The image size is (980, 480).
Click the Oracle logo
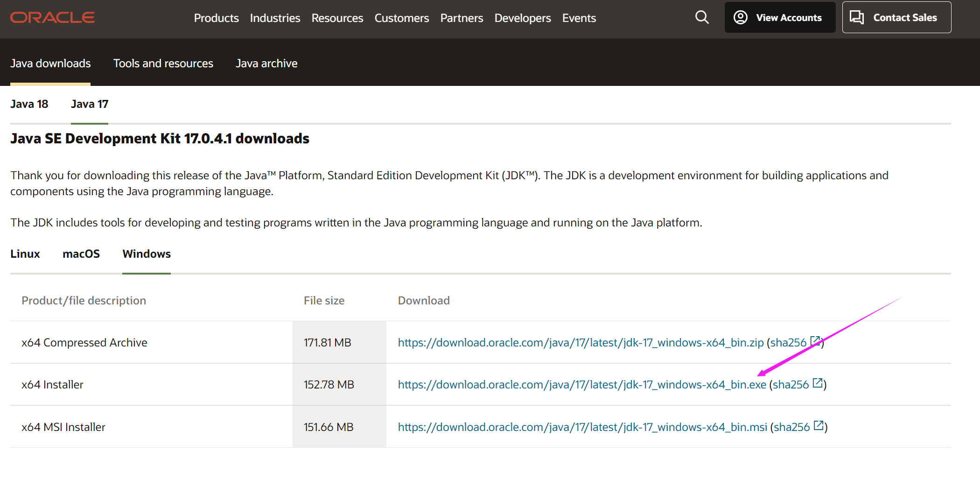click(52, 18)
